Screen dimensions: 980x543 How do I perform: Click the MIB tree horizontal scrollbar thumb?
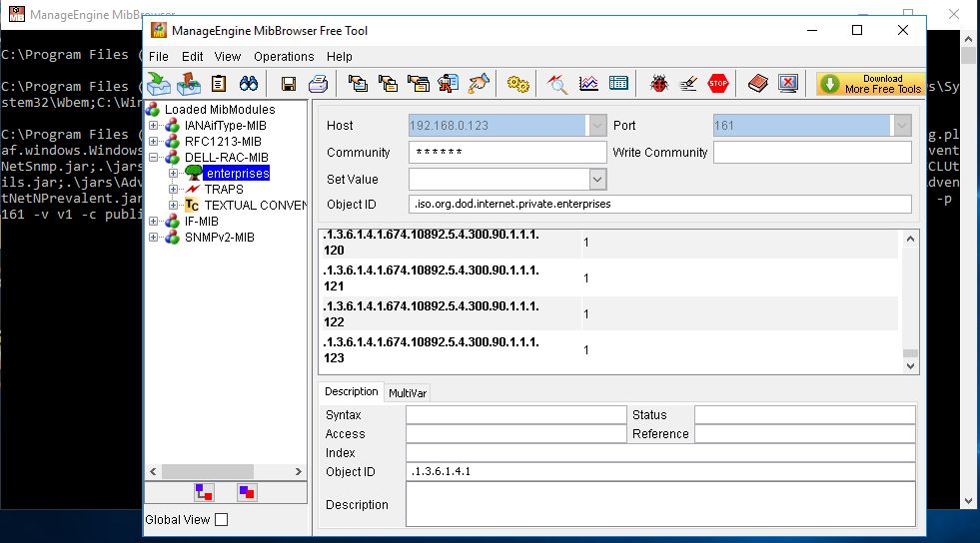(208, 472)
